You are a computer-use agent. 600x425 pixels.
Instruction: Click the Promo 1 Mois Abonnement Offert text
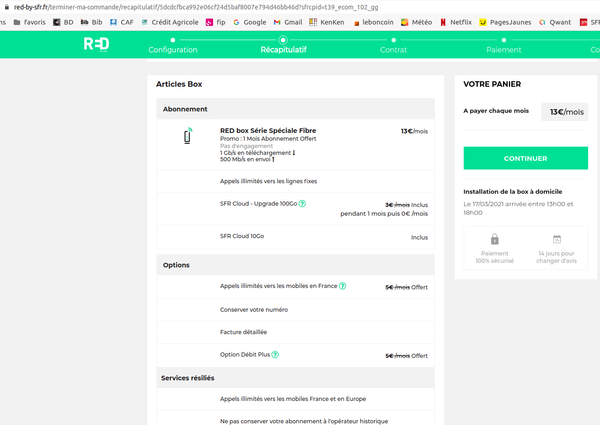pyautogui.click(x=268, y=138)
